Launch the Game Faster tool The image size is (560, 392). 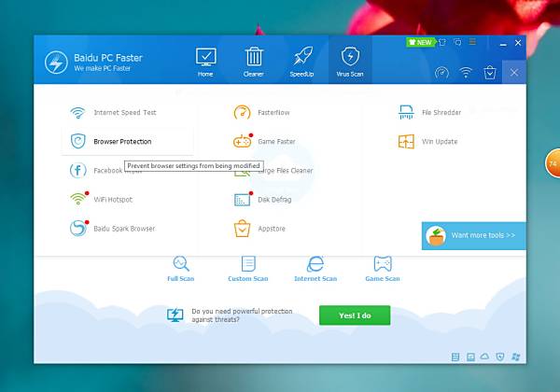pos(264,141)
